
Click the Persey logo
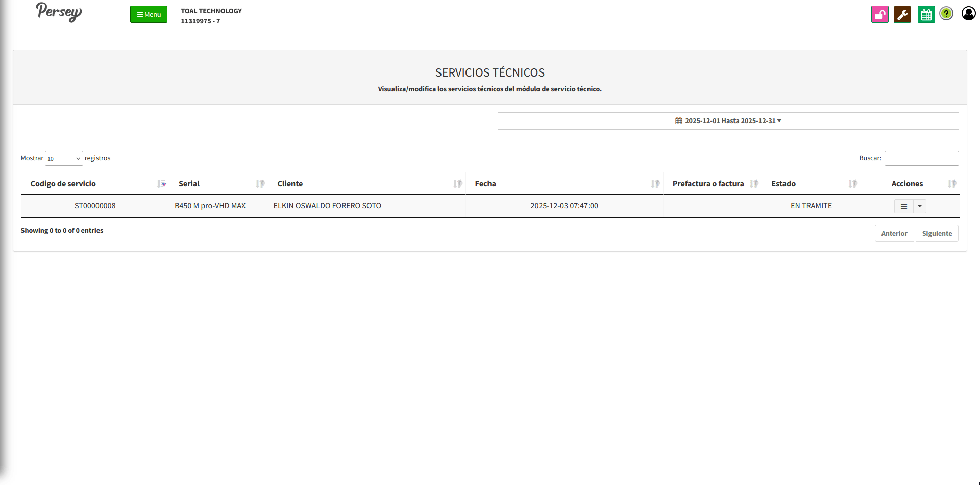coord(59,12)
